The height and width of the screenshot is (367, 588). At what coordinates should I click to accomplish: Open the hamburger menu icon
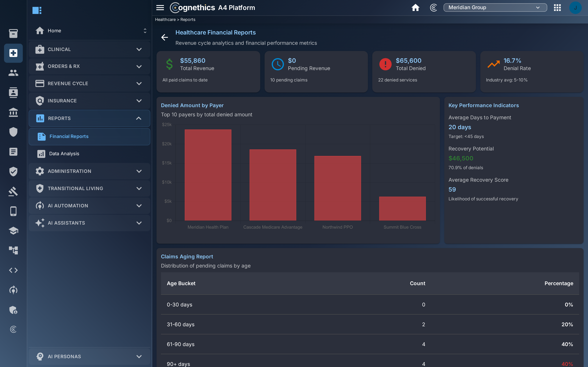160,8
